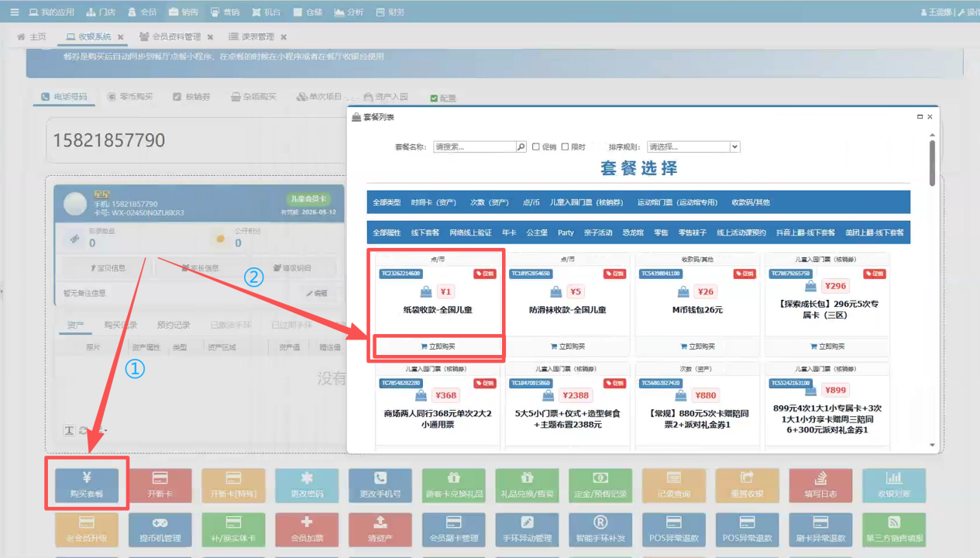
Task: Enable the 促销 checkbox filter
Action: 536,146
